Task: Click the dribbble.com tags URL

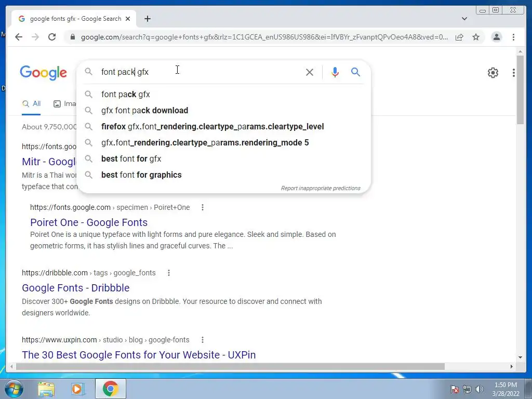Action: (x=88, y=273)
